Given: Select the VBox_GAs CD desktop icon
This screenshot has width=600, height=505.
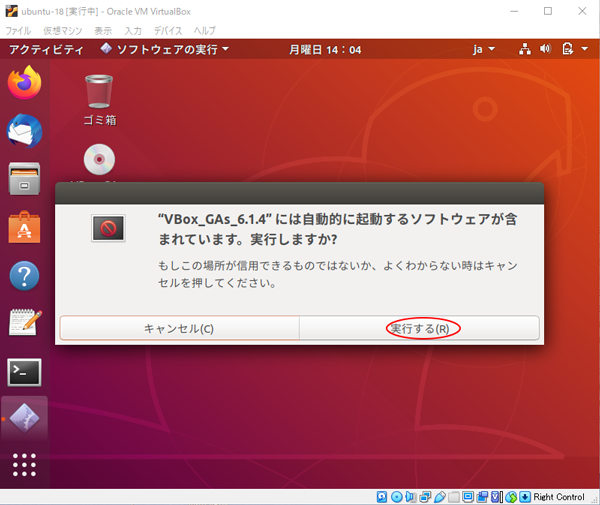Looking at the screenshot, I should (x=99, y=161).
